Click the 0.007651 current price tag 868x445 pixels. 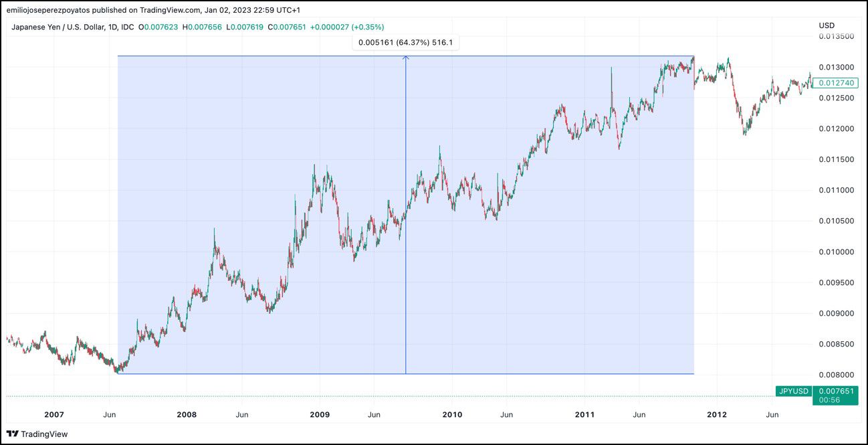tap(835, 391)
